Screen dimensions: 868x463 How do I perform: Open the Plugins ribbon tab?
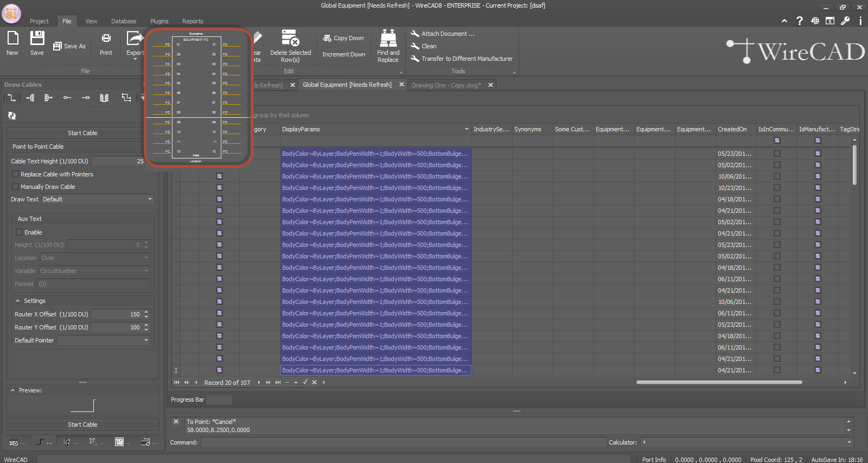pos(159,21)
